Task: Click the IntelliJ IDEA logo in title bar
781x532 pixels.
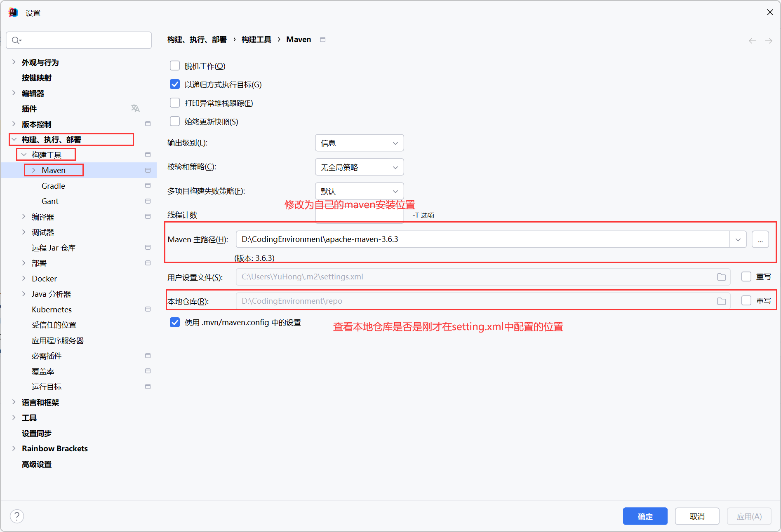Action: point(13,12)
